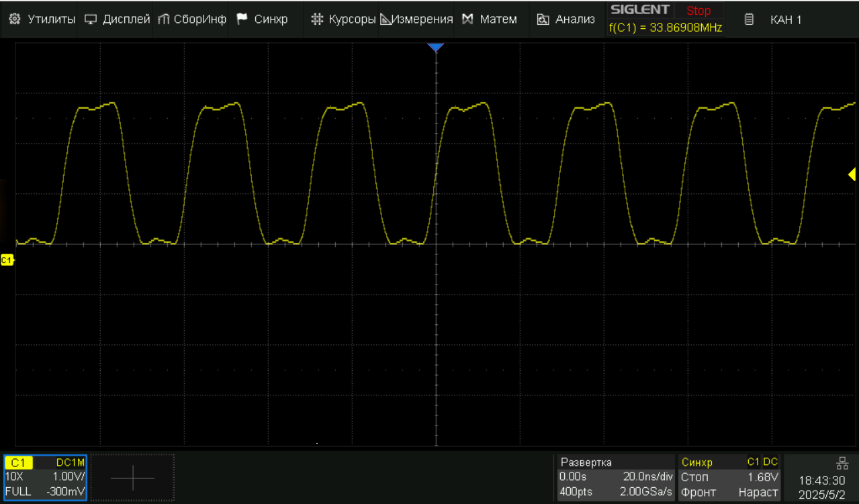859x504 pixels.
Task: Click the Синхр flag icon in top bar
Action: pos(242,19)
